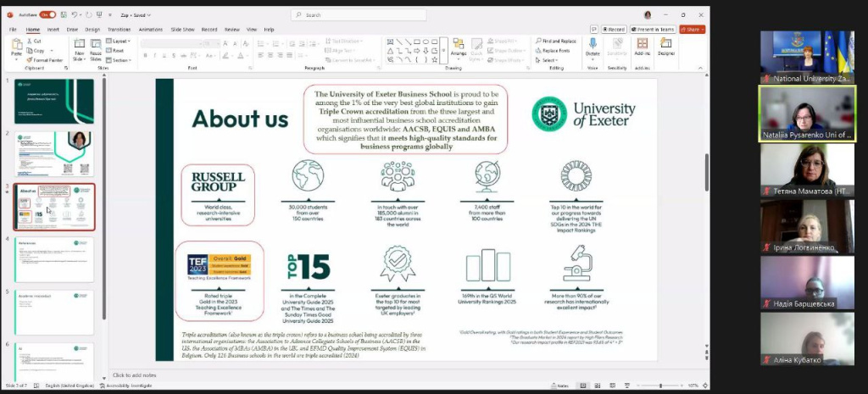Click Fit slide to current window icon
Screen dimensions: 868x394
tap(705, 386)
